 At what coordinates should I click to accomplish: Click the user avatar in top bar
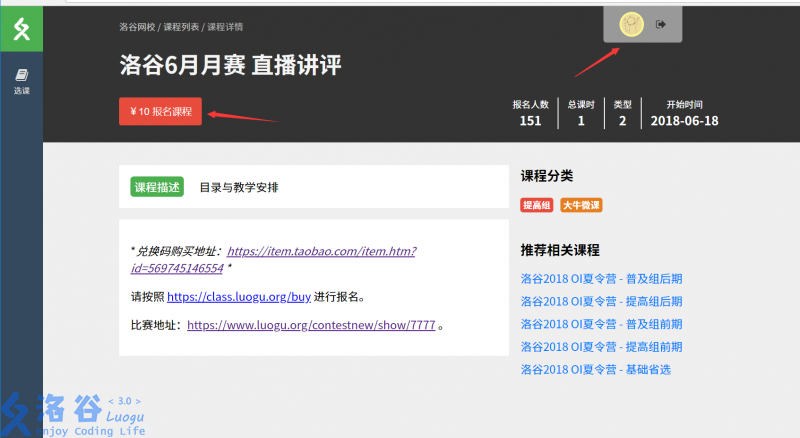tap(631, 24)
